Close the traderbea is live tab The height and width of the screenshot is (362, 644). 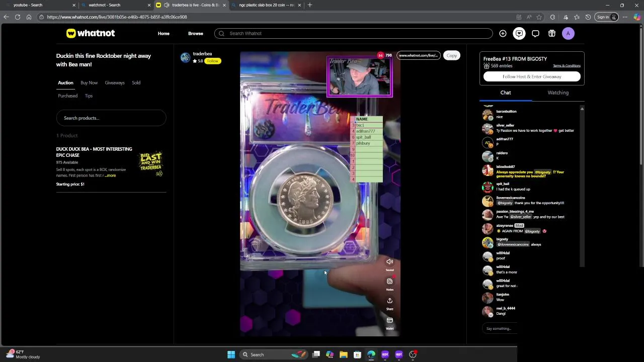point(224,5)
